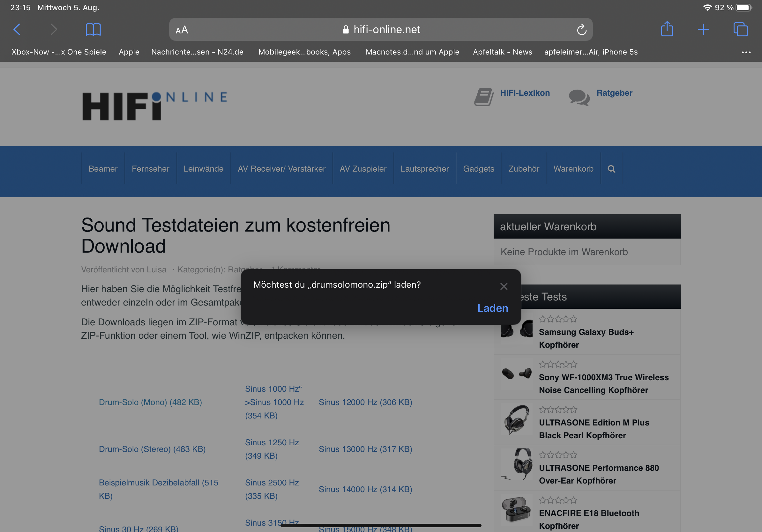762x532 pixels.
Task: Open ULTRASONE Edition M Plus thumbnail
Action: (516, 419)
